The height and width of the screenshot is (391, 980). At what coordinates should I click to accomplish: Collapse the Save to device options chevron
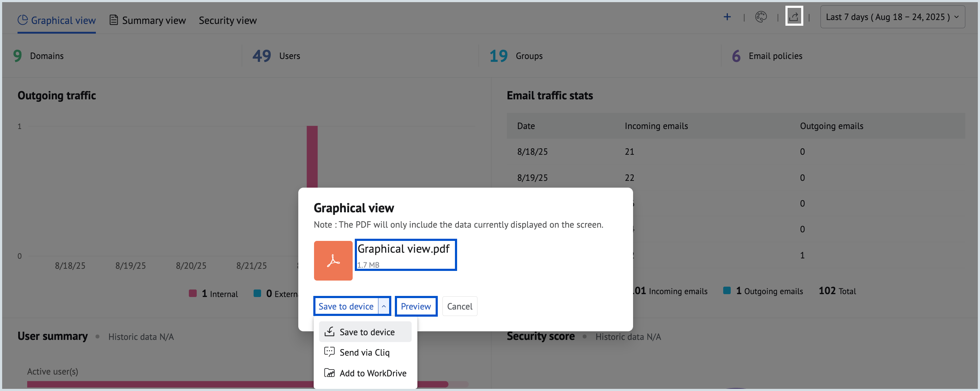(x=384, y=306)
